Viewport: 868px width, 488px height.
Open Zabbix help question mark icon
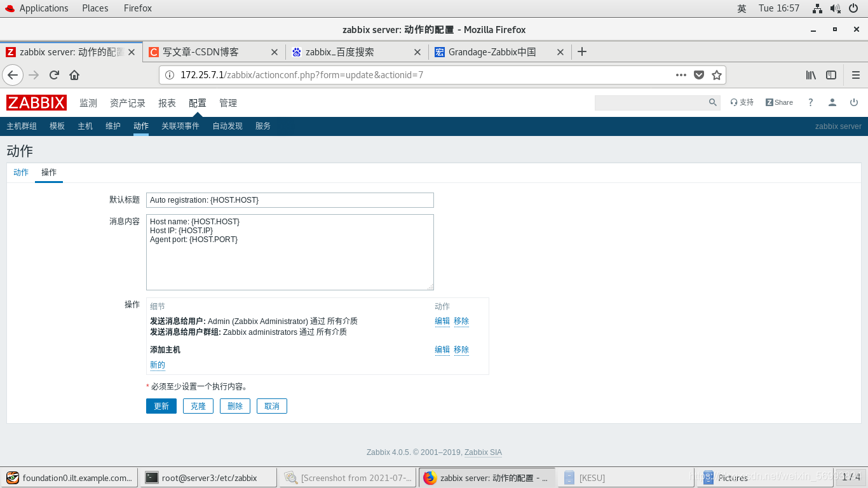[810, 102]
